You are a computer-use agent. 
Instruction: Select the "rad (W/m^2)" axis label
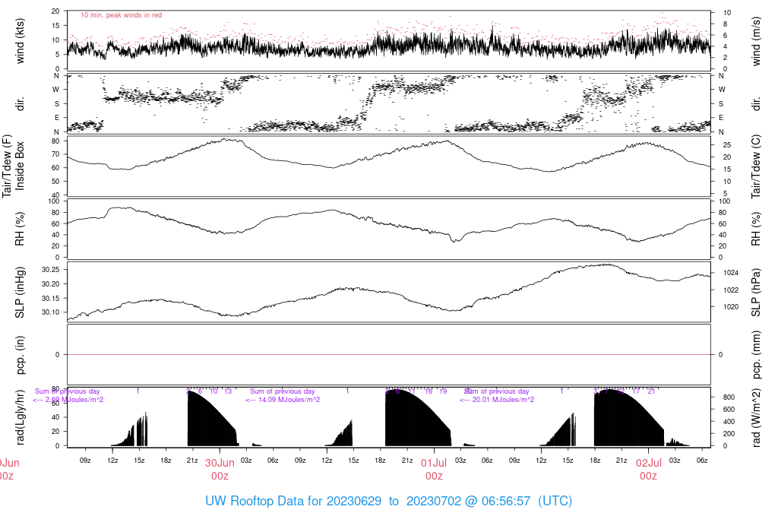pyautogui.click(x=756, y=417)
